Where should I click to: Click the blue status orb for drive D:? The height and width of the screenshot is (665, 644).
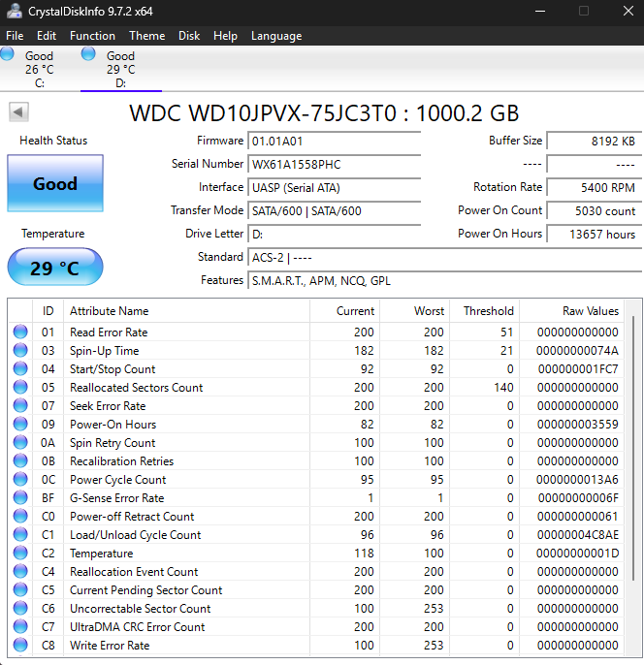(x=88, y=54)
